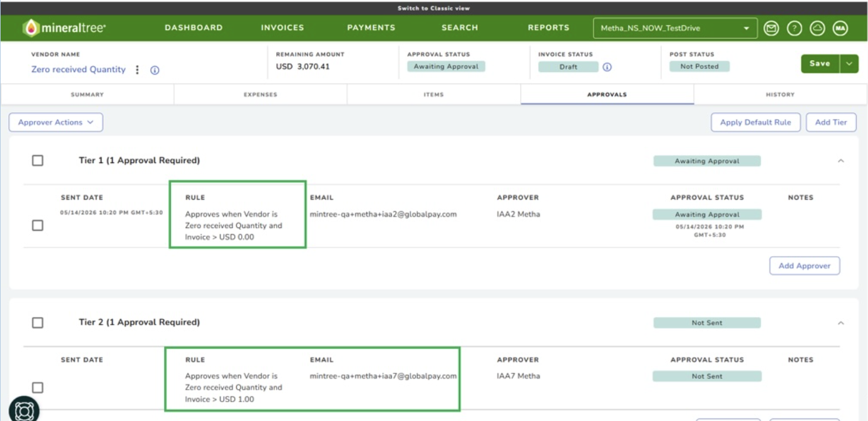Click info icon next to vendor name

pyautogui.click(x=155, y=70)
